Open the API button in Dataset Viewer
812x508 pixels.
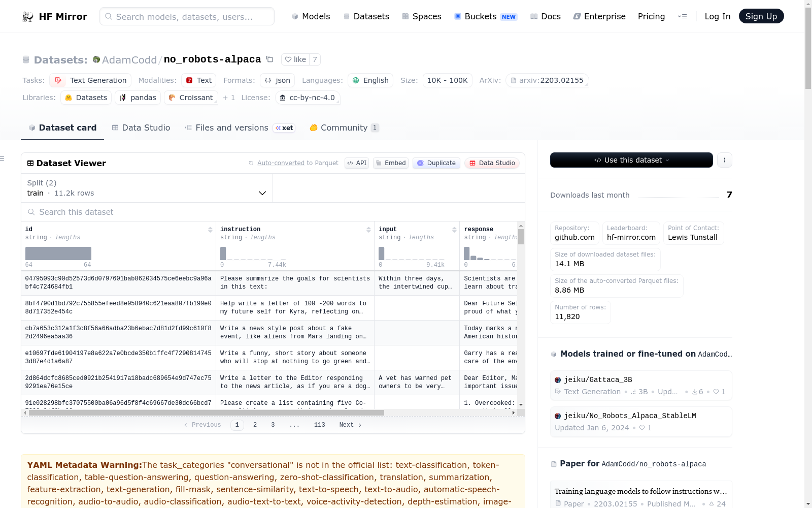357,163
